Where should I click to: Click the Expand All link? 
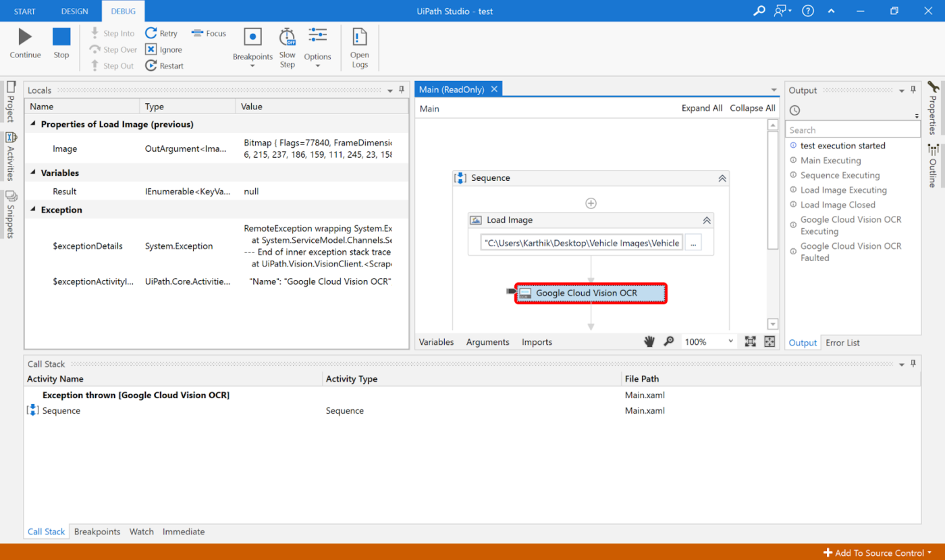(701, 108)
